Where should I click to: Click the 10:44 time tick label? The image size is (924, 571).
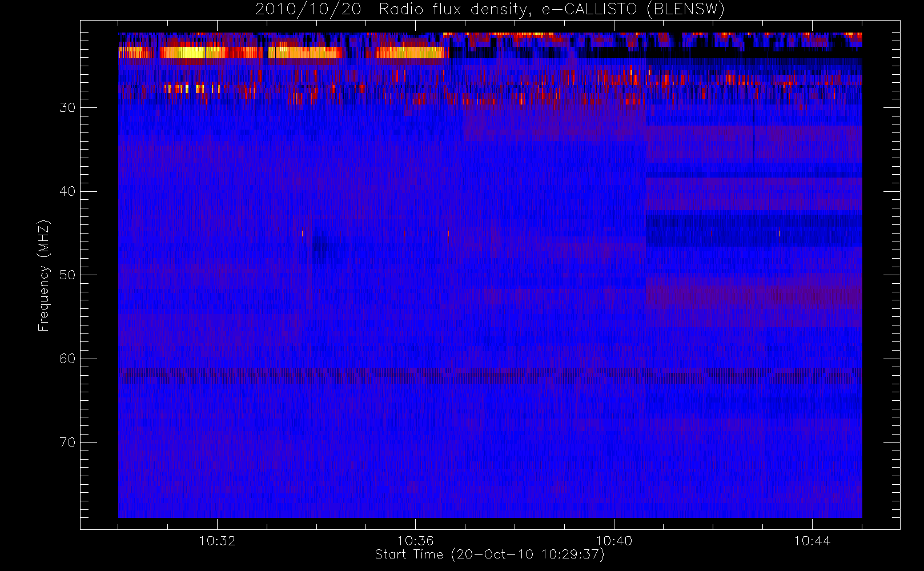812,540
